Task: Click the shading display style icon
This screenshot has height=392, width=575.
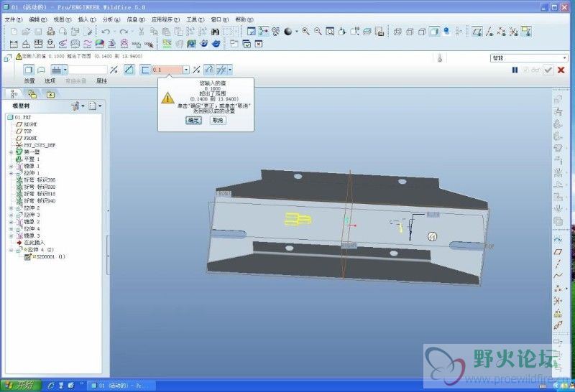Action: (434, 32)
